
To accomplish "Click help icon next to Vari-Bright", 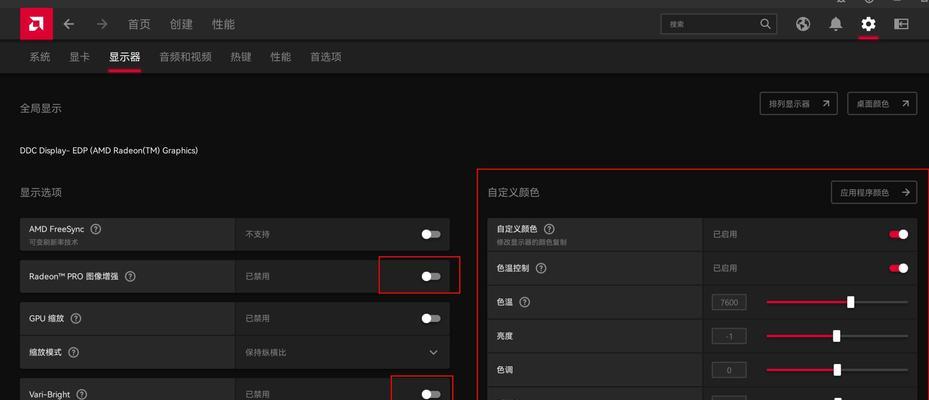I will pos(82,394).
